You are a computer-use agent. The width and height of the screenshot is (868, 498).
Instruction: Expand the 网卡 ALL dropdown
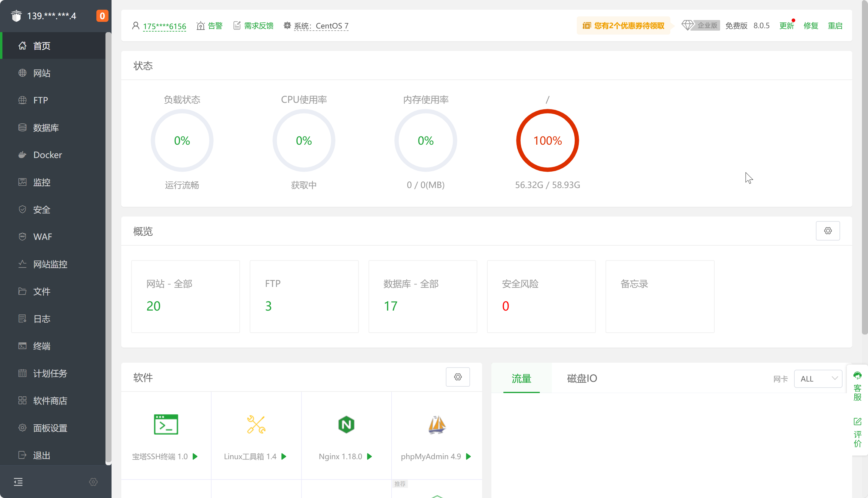coord(818,379)
